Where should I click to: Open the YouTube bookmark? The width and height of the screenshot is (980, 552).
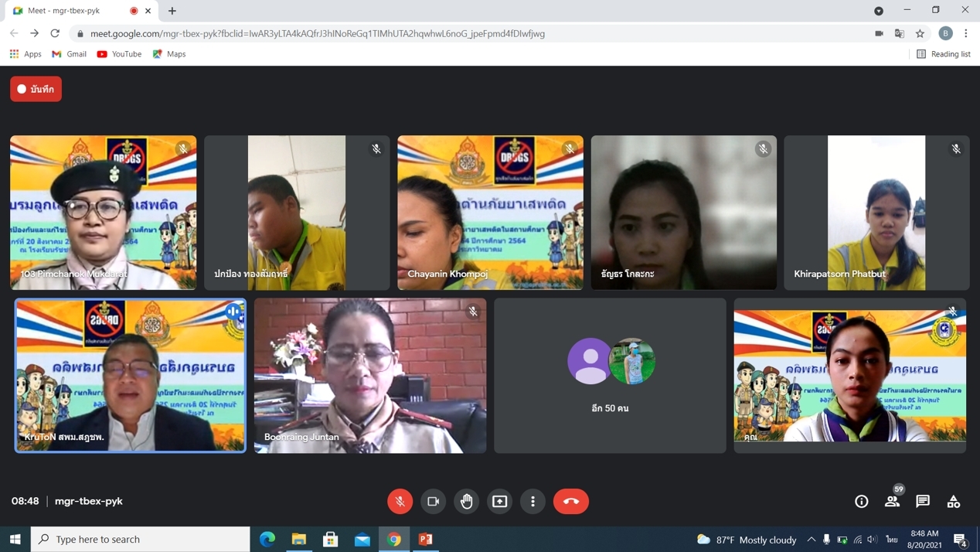pyautogui.click(x=119, y=54)
